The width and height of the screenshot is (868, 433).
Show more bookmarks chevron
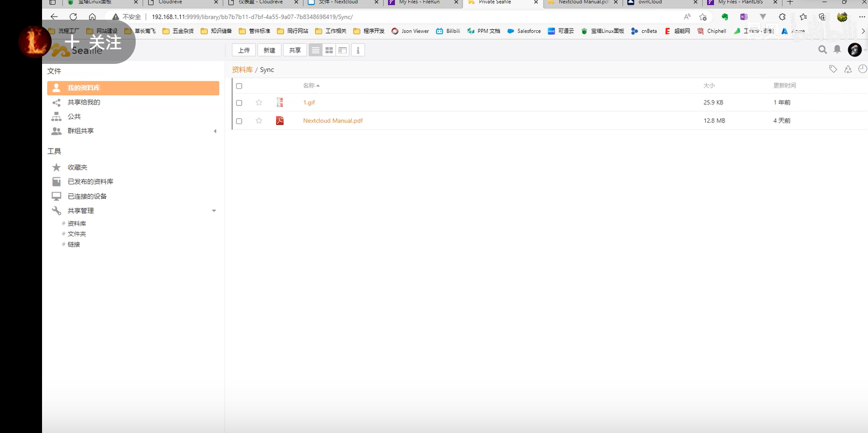click(863, 31)
